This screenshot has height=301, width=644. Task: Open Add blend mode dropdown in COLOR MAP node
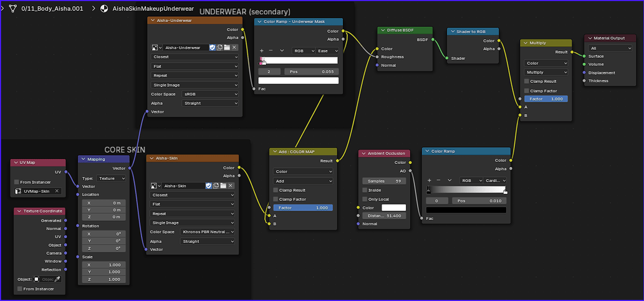pyautogui.click(x=303, y=181)
